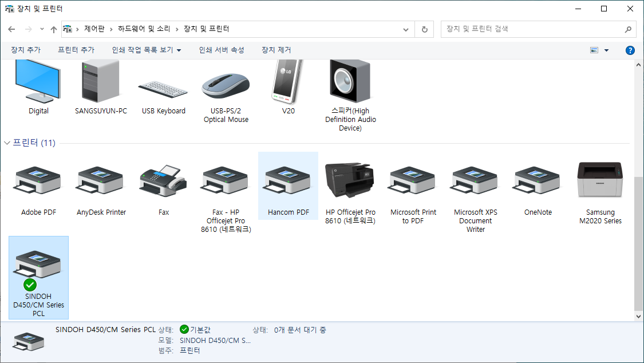Select the Digital monitor device icon

pos(38,81)
